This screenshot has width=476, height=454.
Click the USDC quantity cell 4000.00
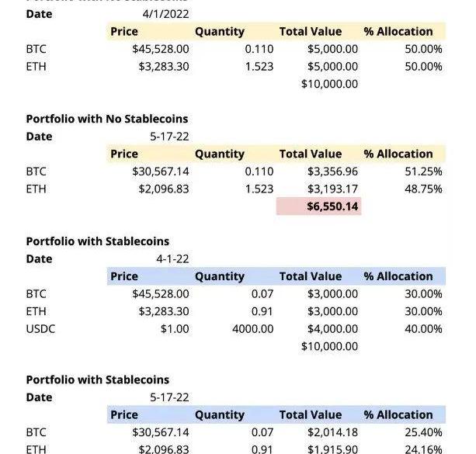pos(253,328)
